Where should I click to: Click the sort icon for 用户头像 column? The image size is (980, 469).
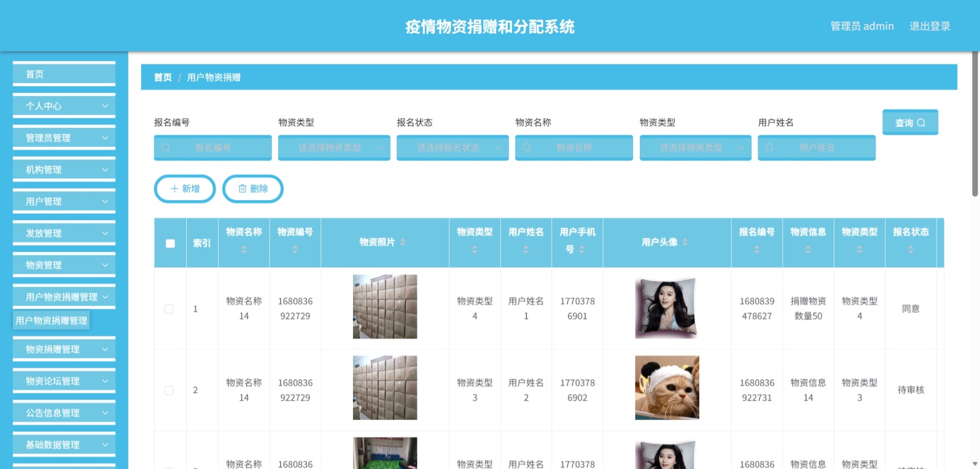pyautogui.click(x=685, y=242)
